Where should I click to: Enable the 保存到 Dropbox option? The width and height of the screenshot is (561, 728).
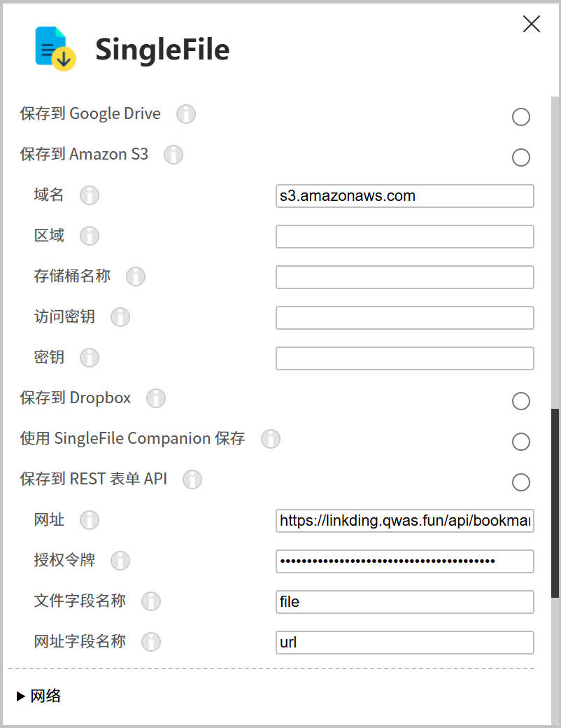point(521,401)
